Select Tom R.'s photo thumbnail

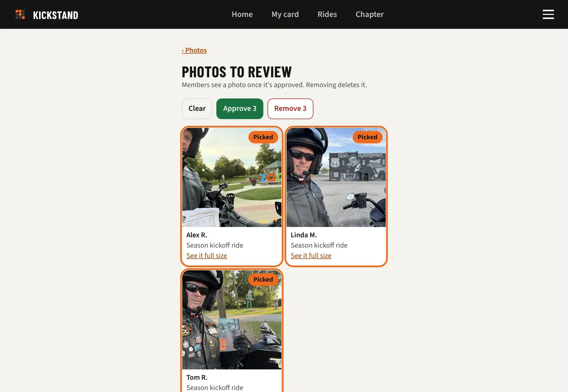pos(232,320)
